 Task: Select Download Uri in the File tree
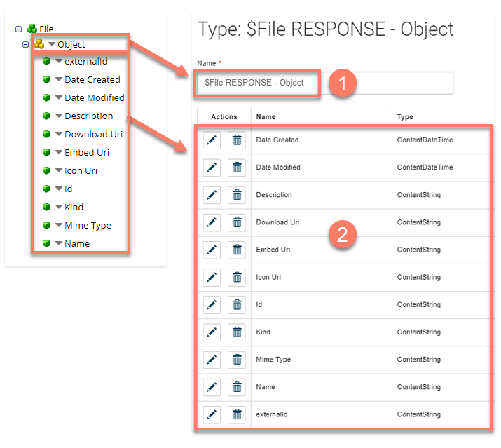[x=94, y=134]
